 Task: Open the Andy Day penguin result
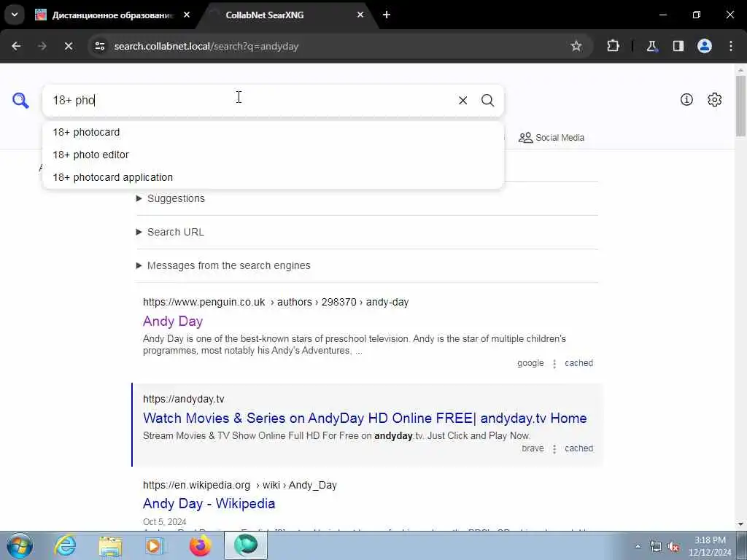coord(173,321)
